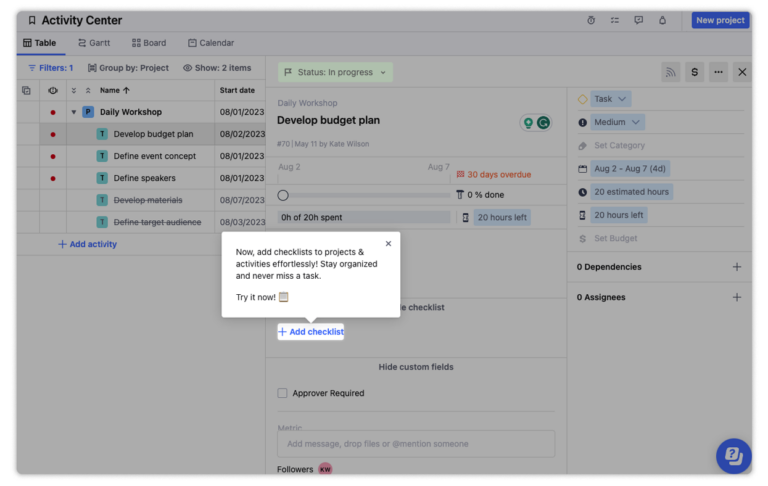Screen dimensions: 768x486
Task: Open the comments chat icon in header
Action: (638, 20)
